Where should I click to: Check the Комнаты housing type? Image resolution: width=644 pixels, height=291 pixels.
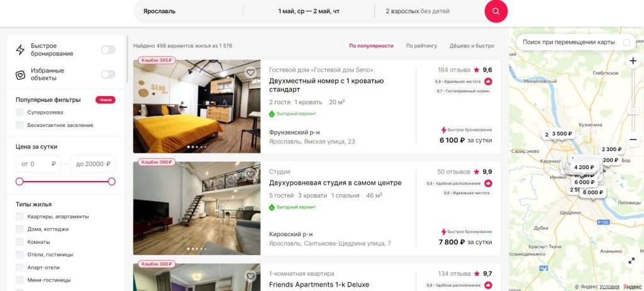19,242
